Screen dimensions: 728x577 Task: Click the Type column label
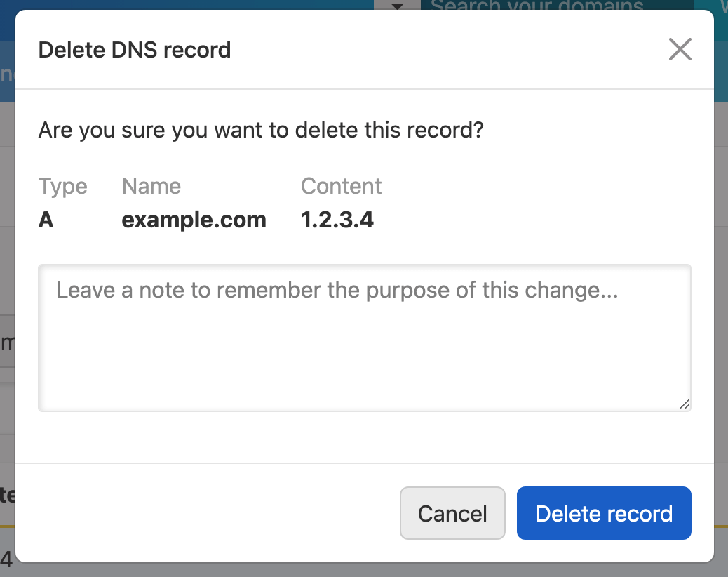pyautogui.click(x=63, y=186)
